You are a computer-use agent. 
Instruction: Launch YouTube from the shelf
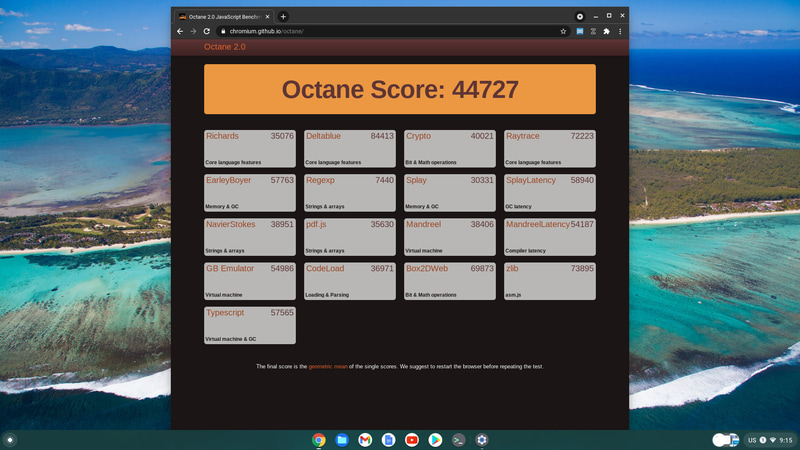(412, 440)
